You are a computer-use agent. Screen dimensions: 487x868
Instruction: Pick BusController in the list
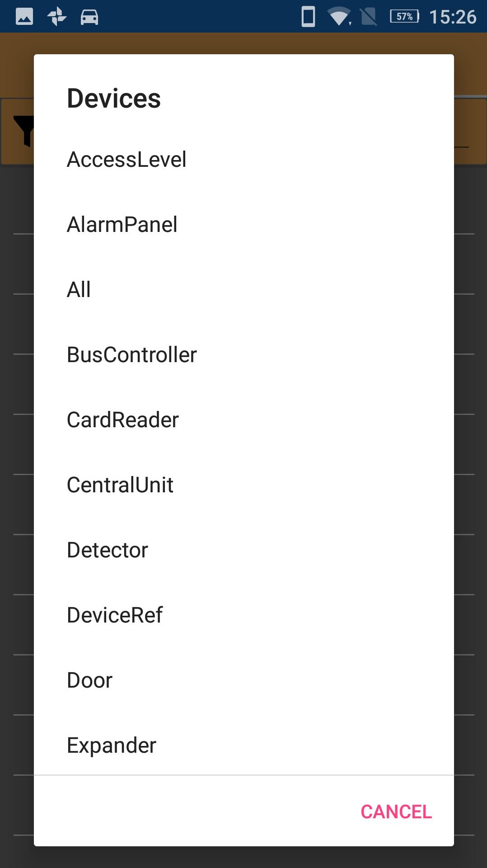pos(132,355)
